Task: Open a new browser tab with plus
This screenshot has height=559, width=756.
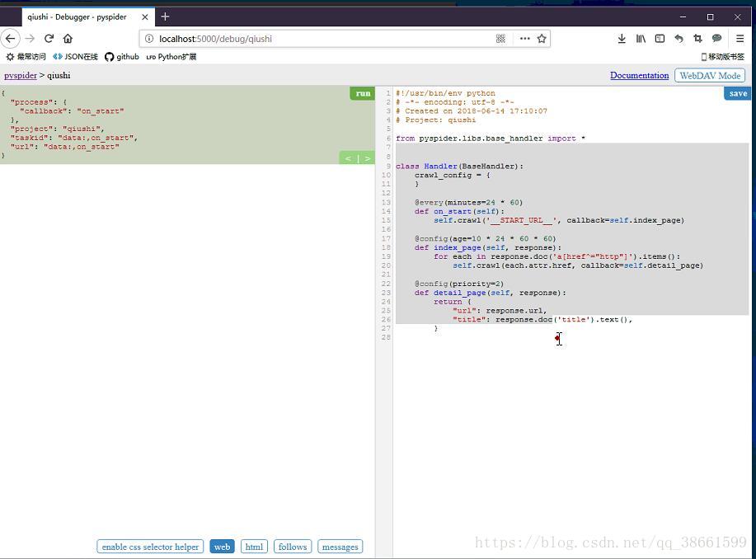Action: coord(165,16)
